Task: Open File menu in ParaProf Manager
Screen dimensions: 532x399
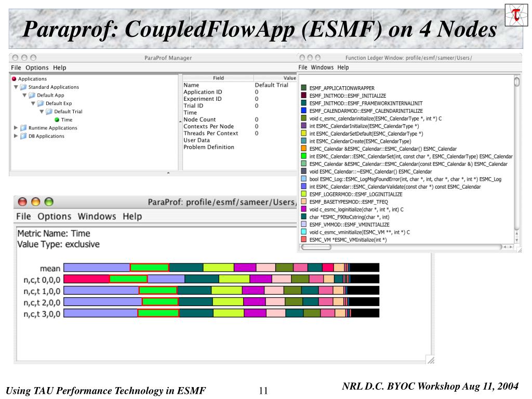Action: tap(16, 68)
